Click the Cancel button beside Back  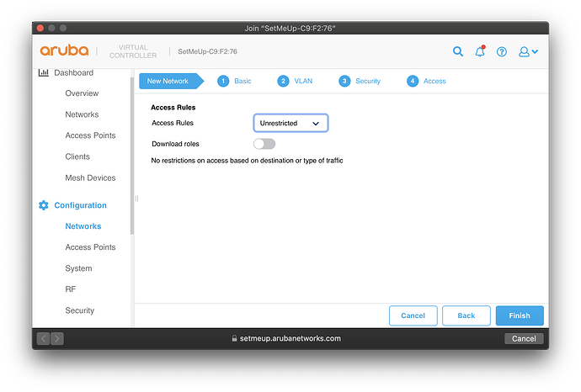click(x=413, y=315)
